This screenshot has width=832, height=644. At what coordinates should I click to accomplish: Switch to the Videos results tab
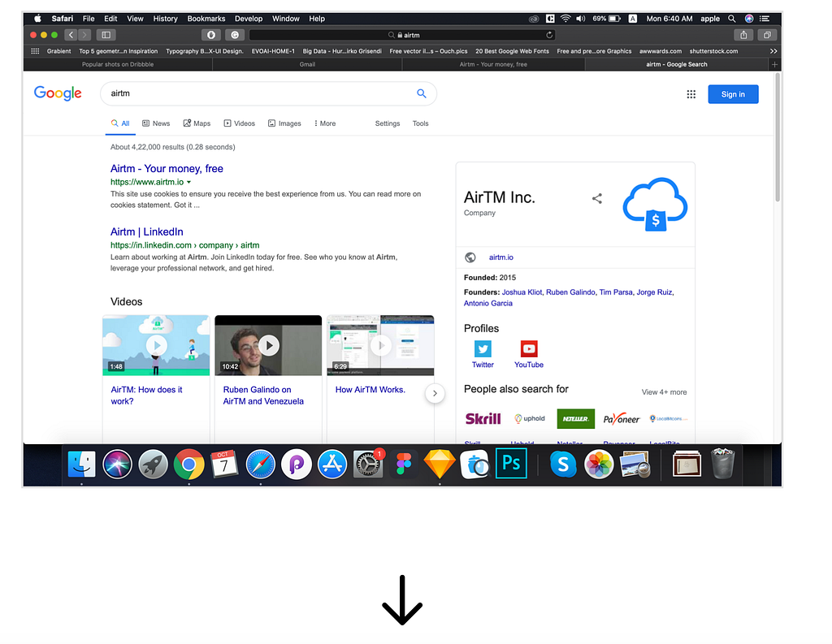tap(240, 123)
